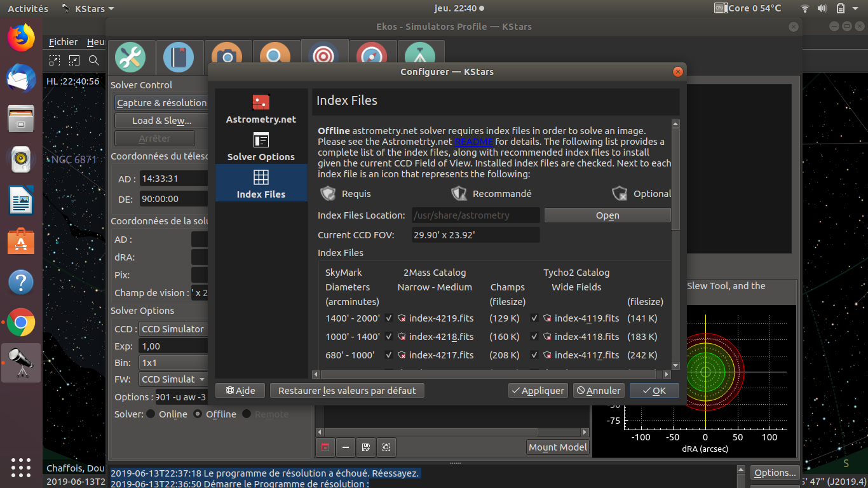Click the zoom magnifier icon in KStars toolbar
Viewport: 868px width, 488px height.
click(x=94, y=60)
